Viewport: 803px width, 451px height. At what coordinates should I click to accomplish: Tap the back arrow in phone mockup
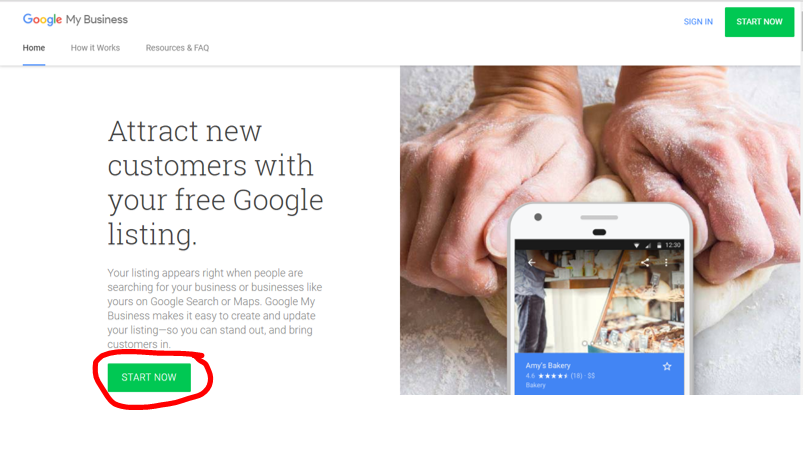(532, 262)
